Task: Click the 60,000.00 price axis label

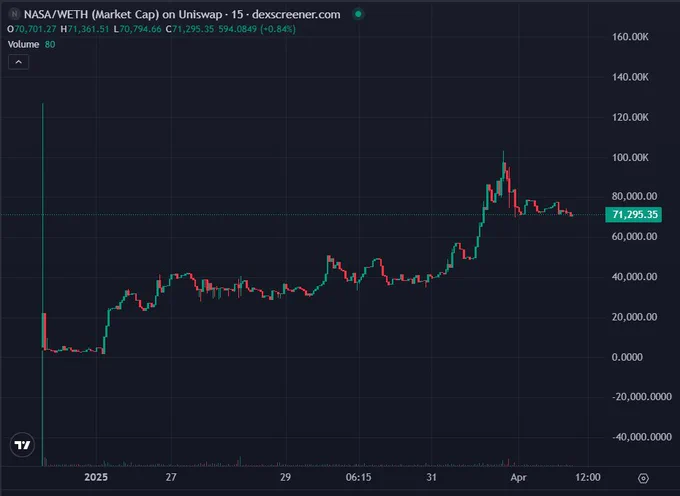Action: click(634, 236)
